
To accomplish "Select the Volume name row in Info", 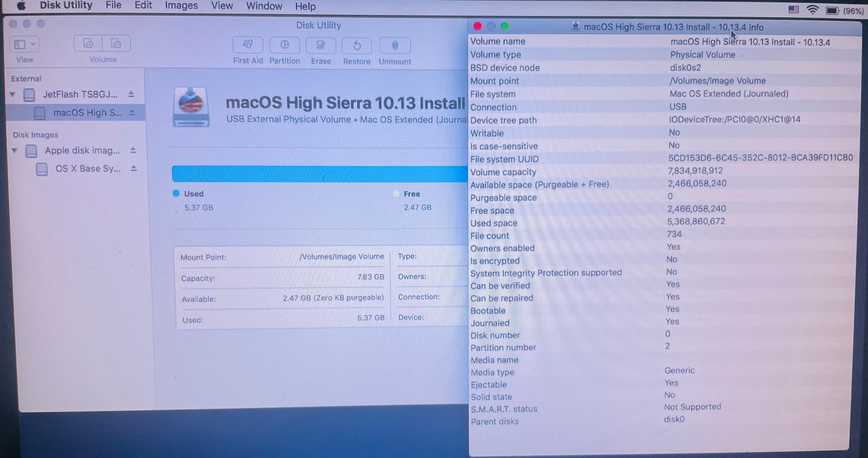I will pyautogui.click(x=665, y=42).
